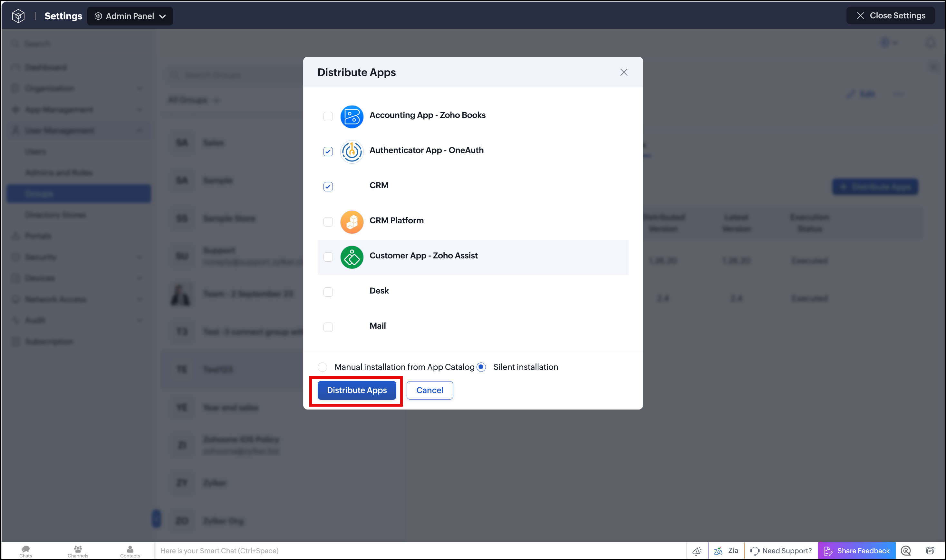Select Manual installation from App Catalog
The width and height of the screenshot is (946, 560).
[x=322, y=367]
